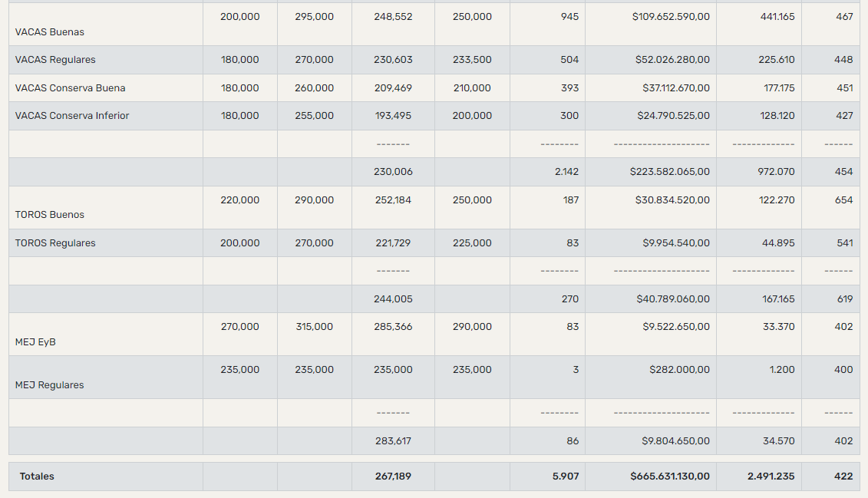The height and width of the screenshot is (498, 868).
Task: Select the 315,000 cell for MEJ EyB
Action: click(x=314, y=327)
